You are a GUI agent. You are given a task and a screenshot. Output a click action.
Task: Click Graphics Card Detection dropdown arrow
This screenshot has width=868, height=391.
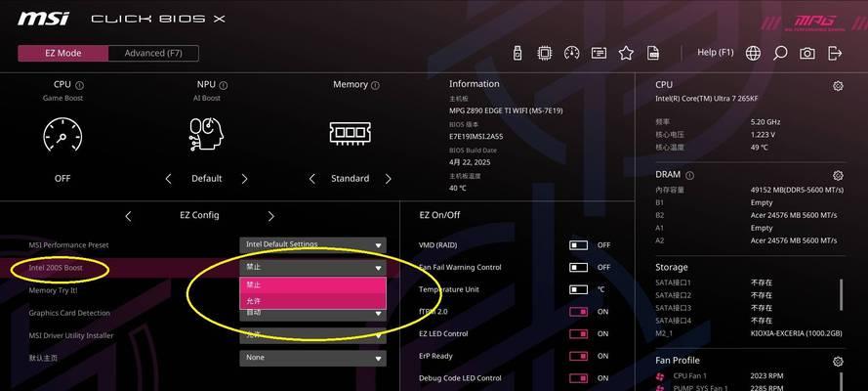(x=378, y=314)
